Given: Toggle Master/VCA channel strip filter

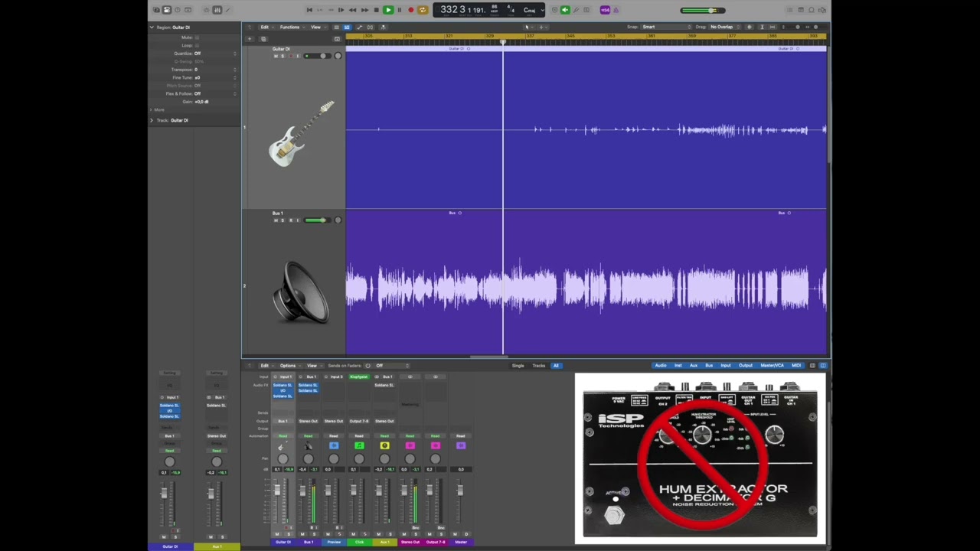Looking at the screenshot, I should pos(772,366).
